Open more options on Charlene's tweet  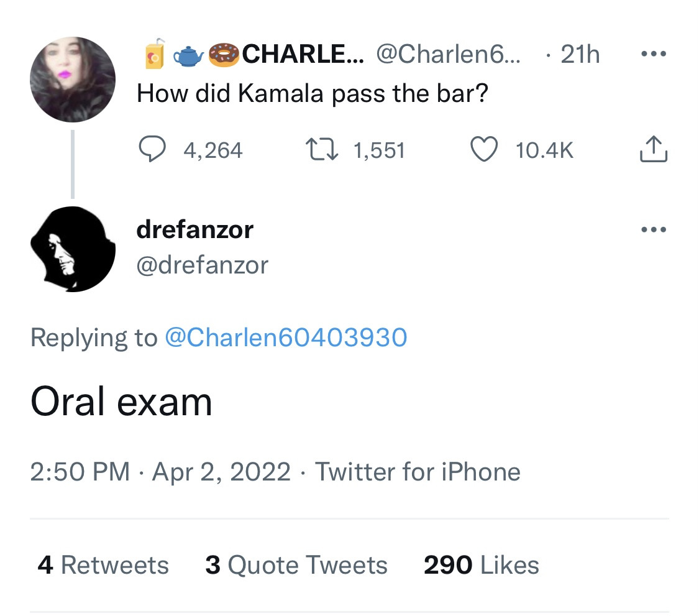tap(653, 55)
